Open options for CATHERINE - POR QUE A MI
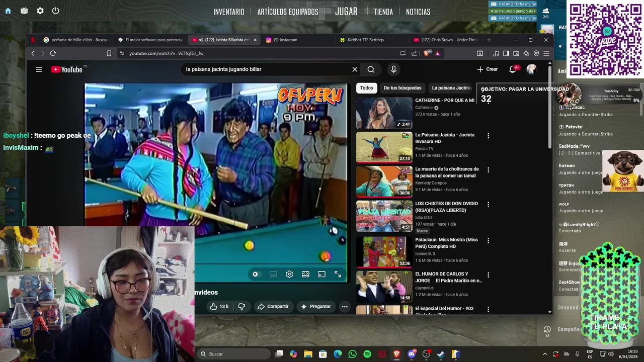The height and width of the screenshot is (362, 644). pos(488,101)
